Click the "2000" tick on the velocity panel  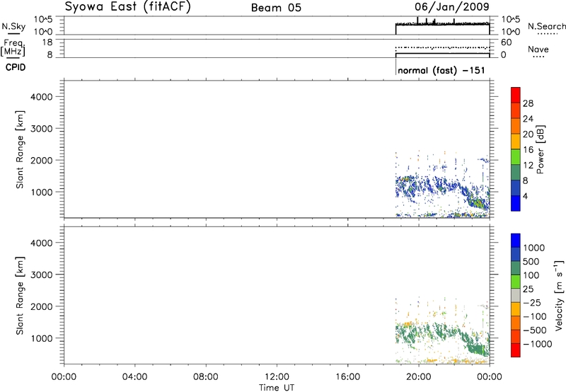coord(42,306)
